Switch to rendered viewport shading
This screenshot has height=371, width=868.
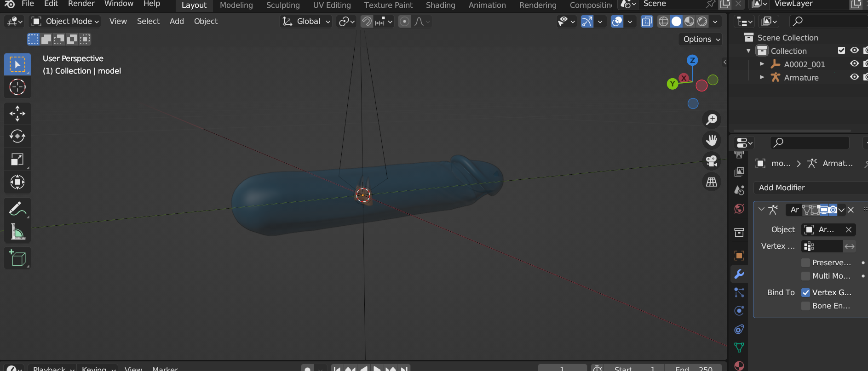click(702, 22)
